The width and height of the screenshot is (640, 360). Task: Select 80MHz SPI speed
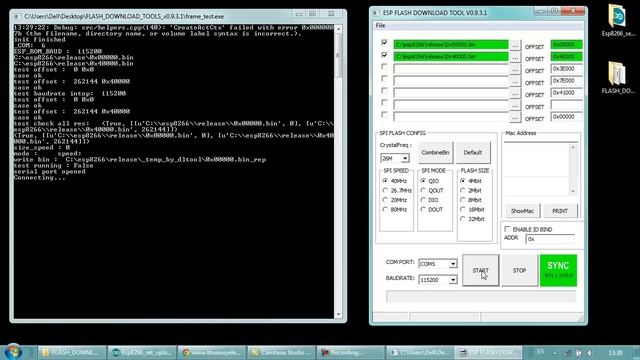[385, 209]
